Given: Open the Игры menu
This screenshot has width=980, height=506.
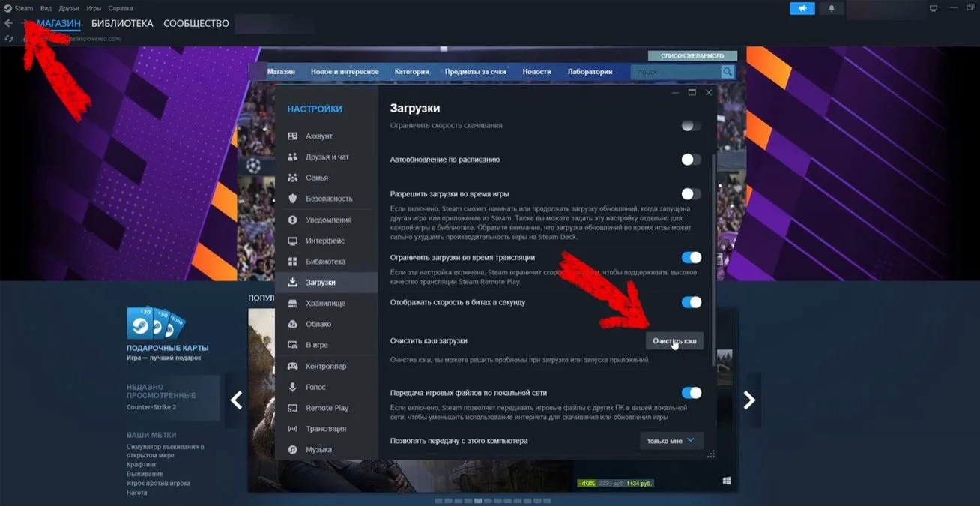Looking at the screenshot, I should pos(94,8).
